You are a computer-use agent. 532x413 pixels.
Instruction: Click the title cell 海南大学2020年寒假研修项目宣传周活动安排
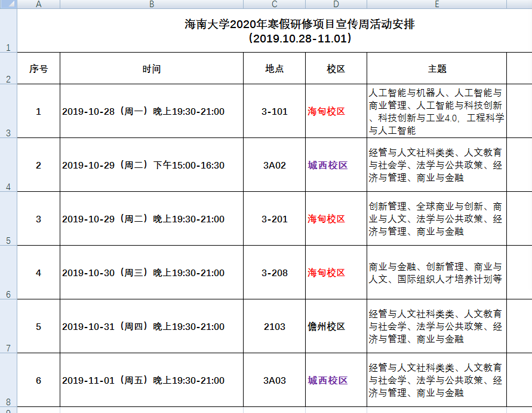point(300,30)
